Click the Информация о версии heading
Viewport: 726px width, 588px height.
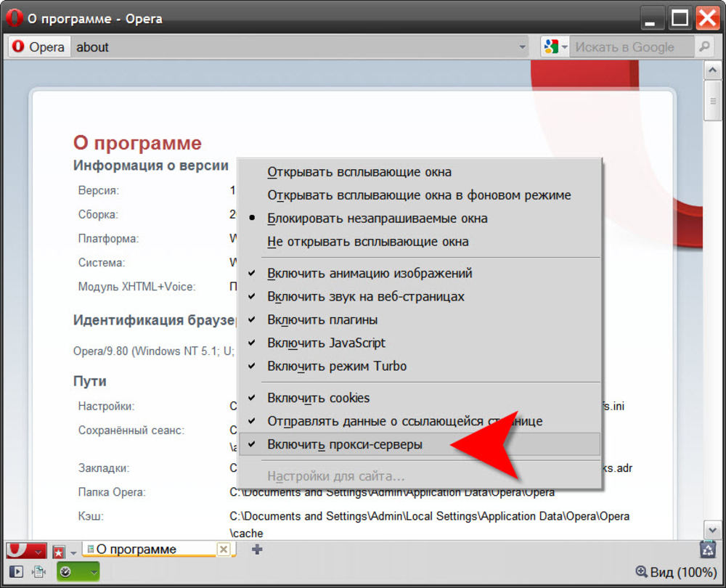(151, 166)
